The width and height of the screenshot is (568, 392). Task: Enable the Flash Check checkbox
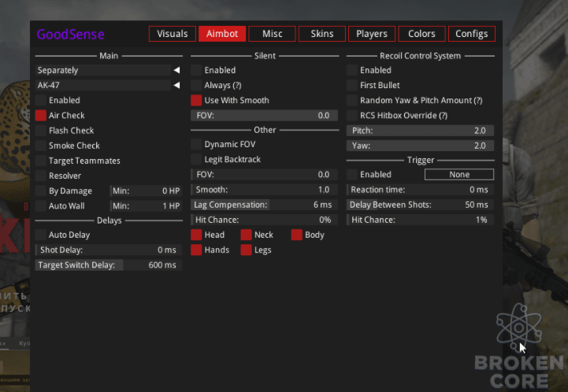click(x=41, y=131)
